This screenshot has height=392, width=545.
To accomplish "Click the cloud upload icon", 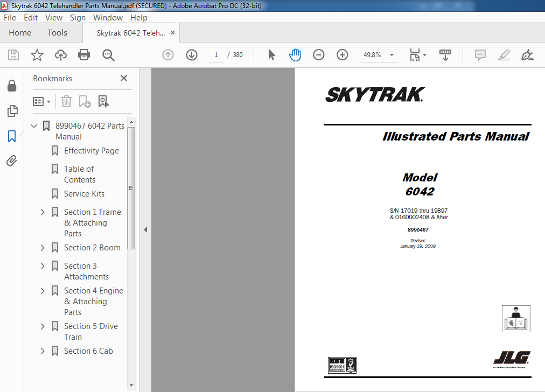I will (61, 55).
